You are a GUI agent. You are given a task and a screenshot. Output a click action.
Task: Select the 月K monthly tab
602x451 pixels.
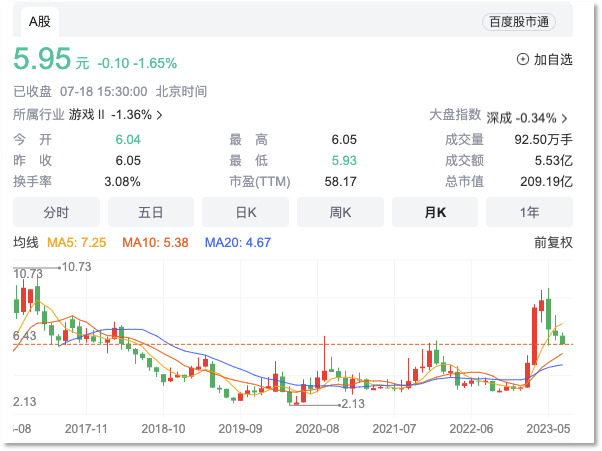tap(435, 212)
